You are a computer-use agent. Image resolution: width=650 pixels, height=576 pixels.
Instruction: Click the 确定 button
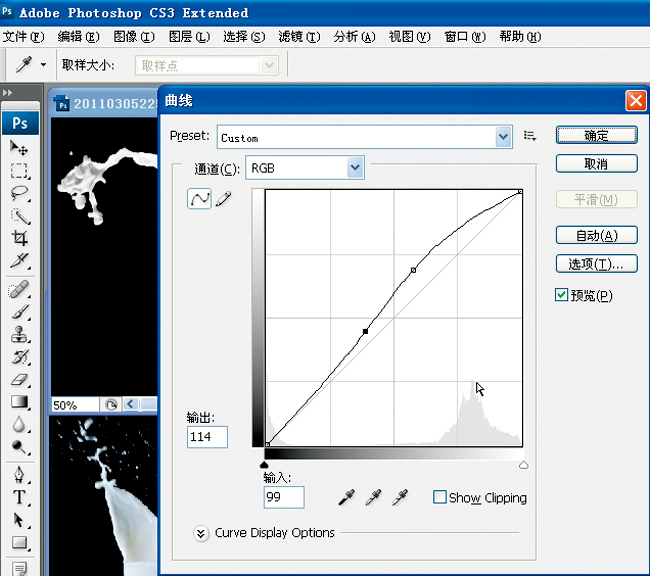[x=597, y=135]
